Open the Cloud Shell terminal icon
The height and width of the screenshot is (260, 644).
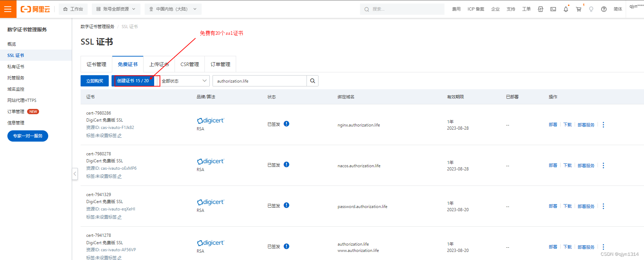[x=553, y=9]
